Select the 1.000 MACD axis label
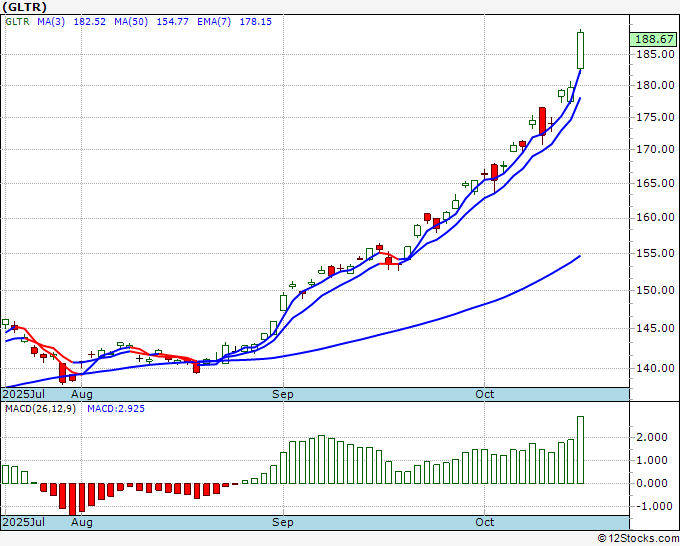This screenshot has width=680, height=546. 653,460
